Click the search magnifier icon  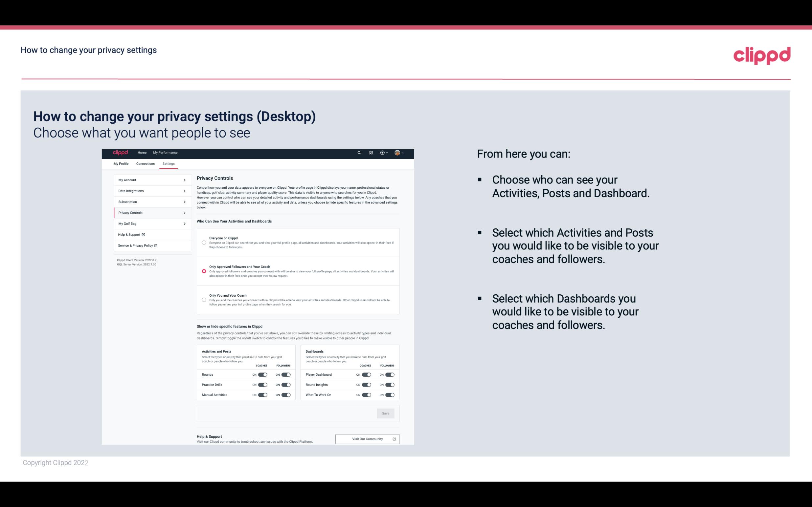click(x=359, y=153)
